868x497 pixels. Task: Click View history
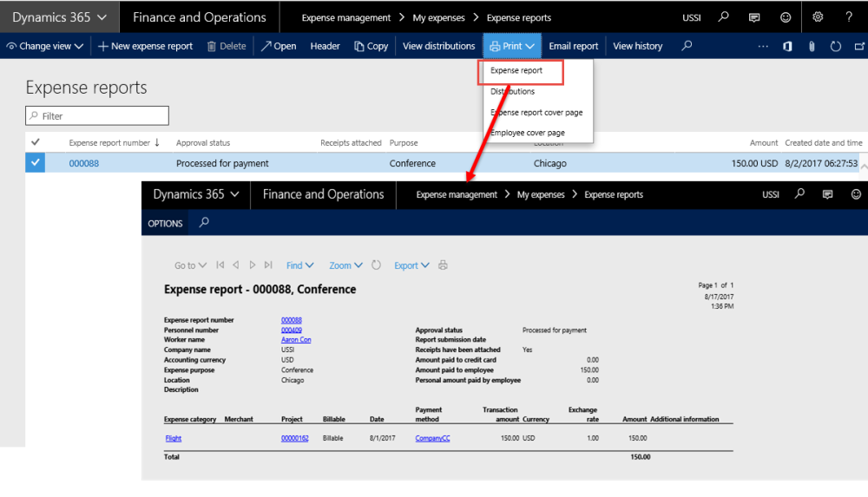pos(638,46)
